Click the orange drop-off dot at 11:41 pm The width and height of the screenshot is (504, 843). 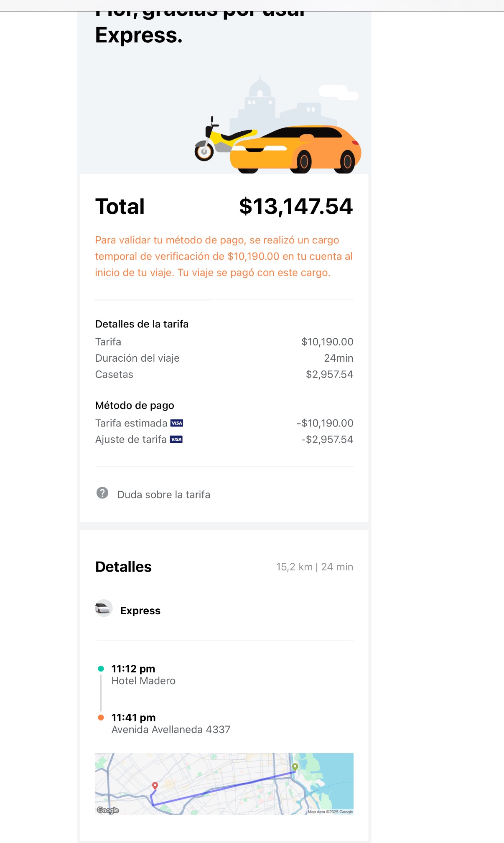click(101, 718)
